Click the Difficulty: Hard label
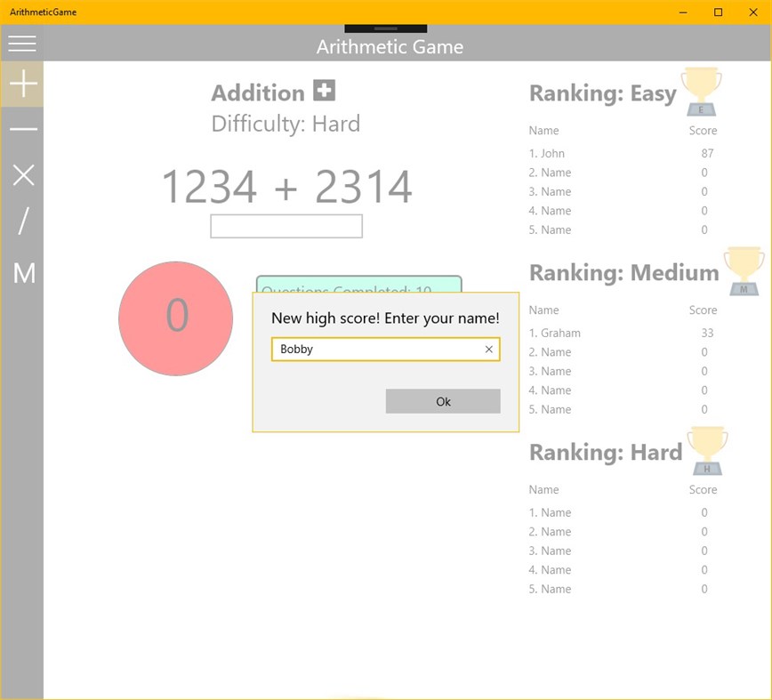The height and width of the screenshot is (700, 772). (285, 124)
